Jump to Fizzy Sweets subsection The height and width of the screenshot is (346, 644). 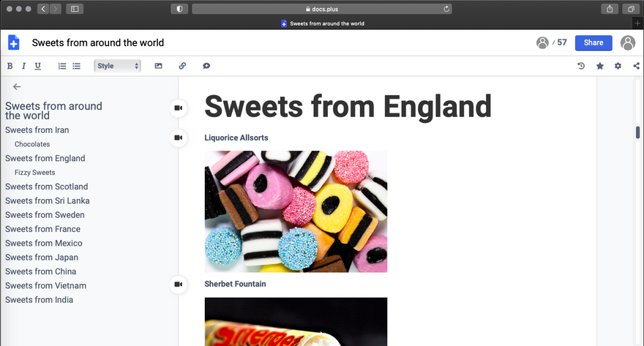click(x=34, y=173)
